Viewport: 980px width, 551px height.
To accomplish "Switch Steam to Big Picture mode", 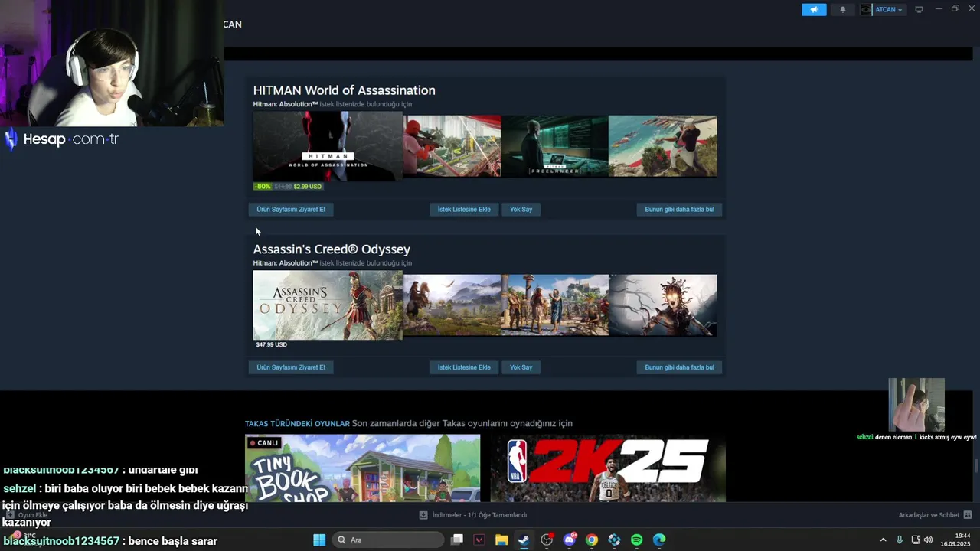I will (919, 10).
